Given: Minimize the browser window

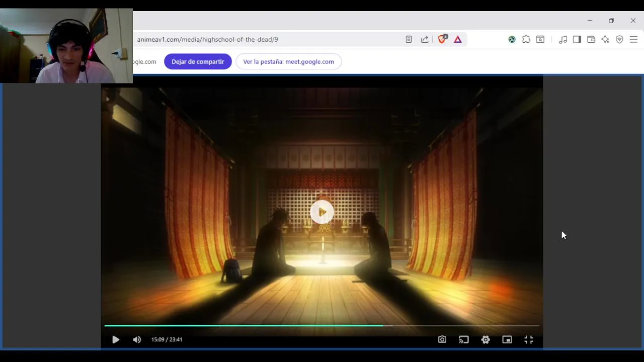Looking at the screenshot, I should 590,21.
